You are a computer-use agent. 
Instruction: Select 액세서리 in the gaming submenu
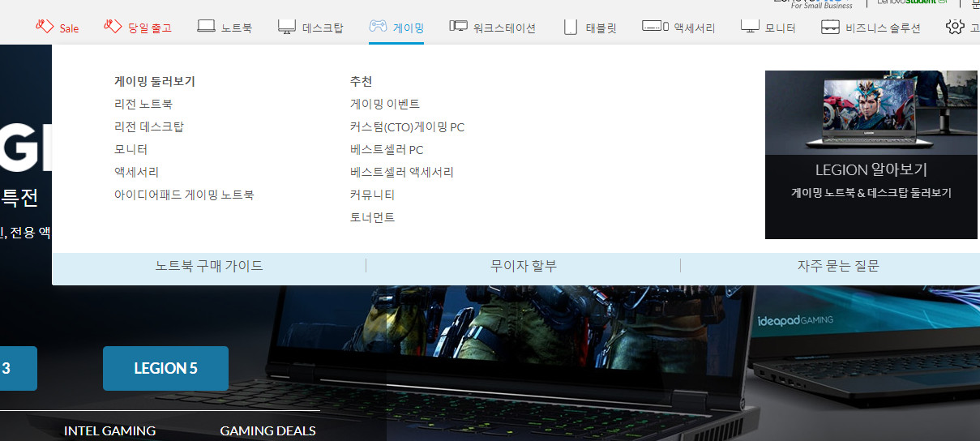tap(137, 173)
